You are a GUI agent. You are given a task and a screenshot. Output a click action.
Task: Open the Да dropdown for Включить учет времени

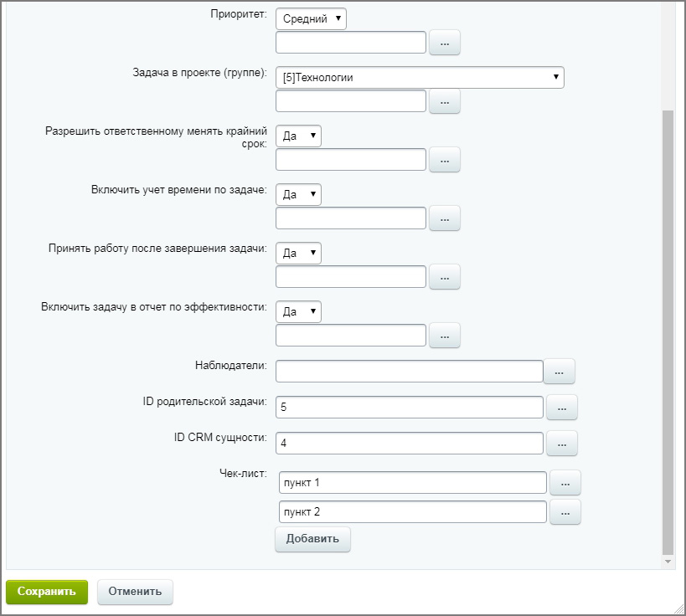click(298, 194)
